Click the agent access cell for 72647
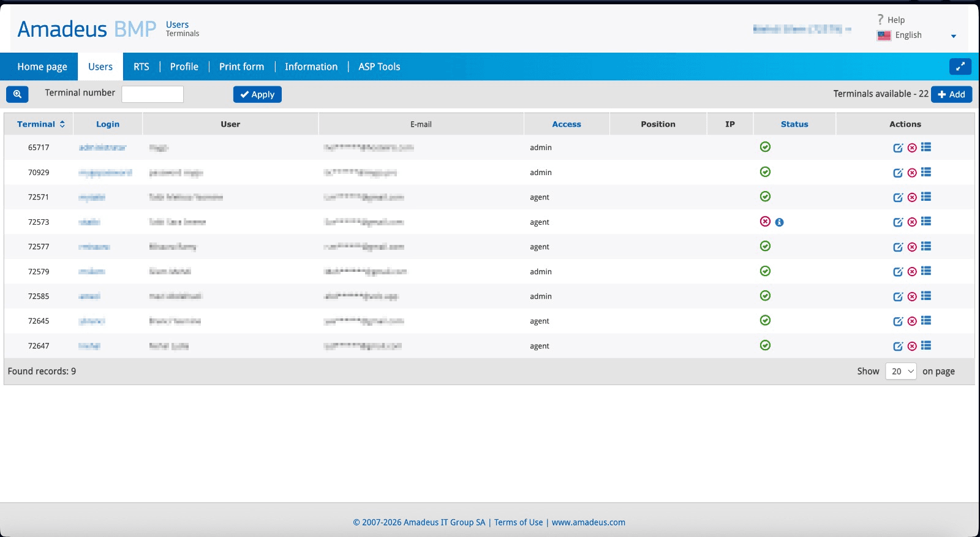980x537 pixels. pos(540,346)
